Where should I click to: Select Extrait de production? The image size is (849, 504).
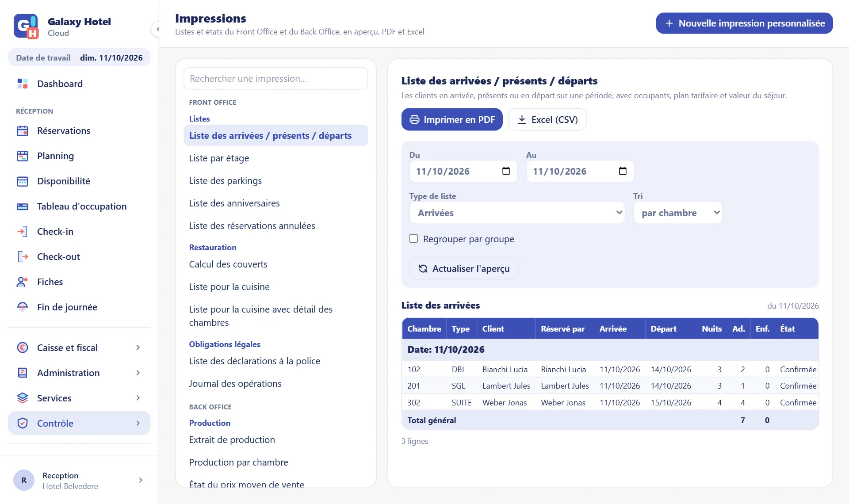275,440
